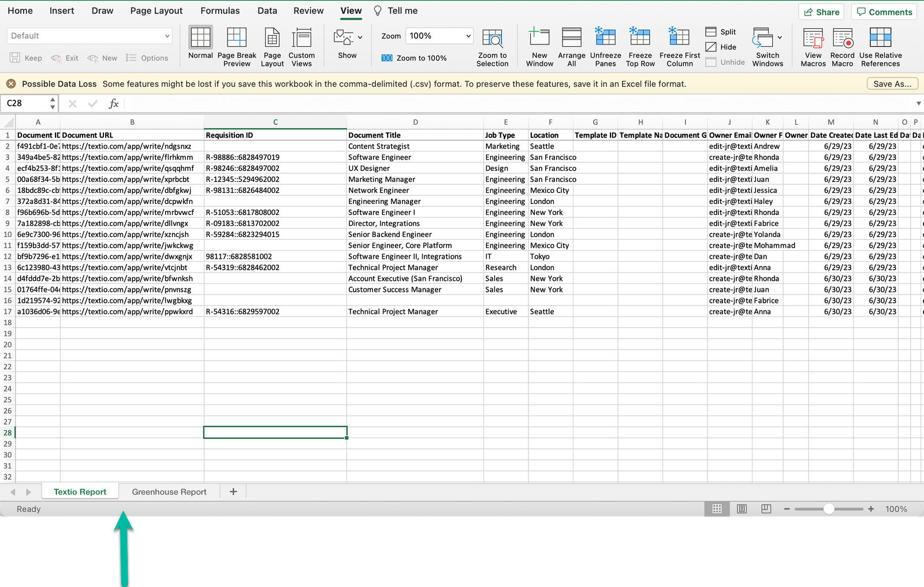This screenshot has height=587, width=924.
Task: Switch to Greenhouse Report sheet
Action: (169, 492)
